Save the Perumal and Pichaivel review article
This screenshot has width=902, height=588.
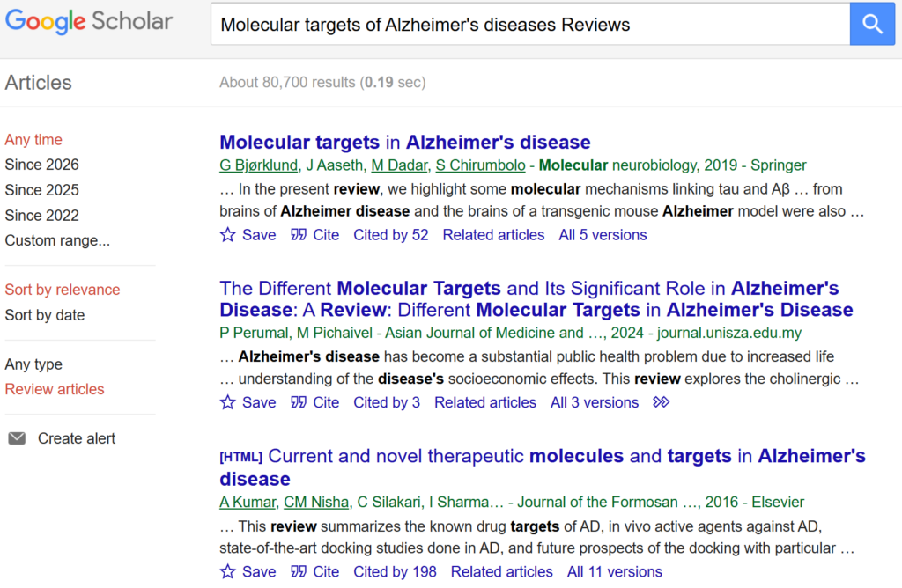[248, 402]
